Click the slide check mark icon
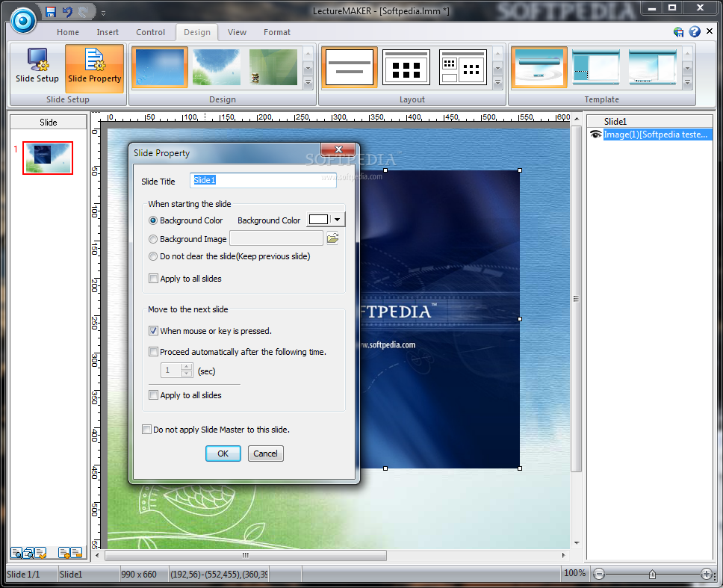Screen dimensions: 723x588 [40, 552]
